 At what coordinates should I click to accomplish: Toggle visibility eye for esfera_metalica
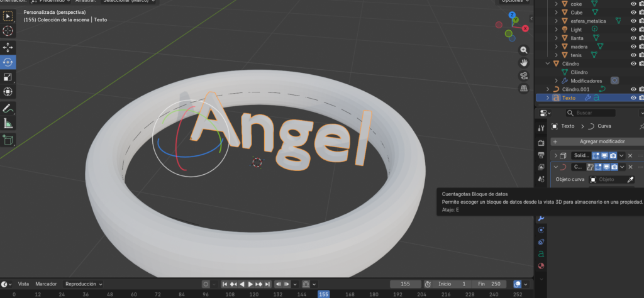pos(633,21)
